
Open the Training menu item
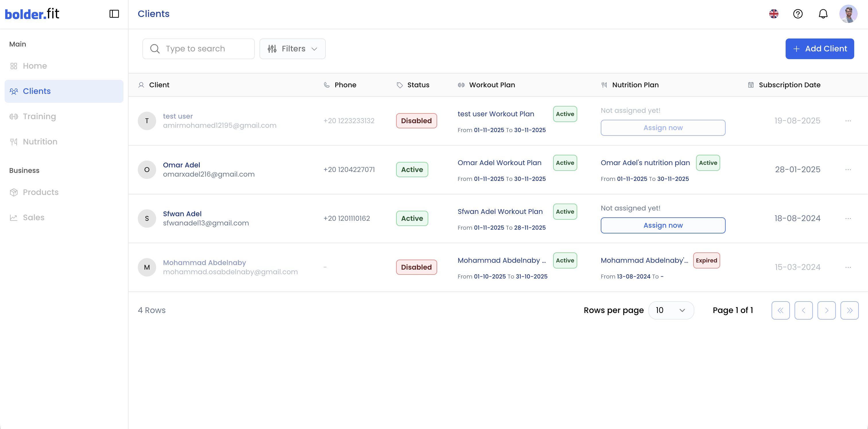coord(39,116)
